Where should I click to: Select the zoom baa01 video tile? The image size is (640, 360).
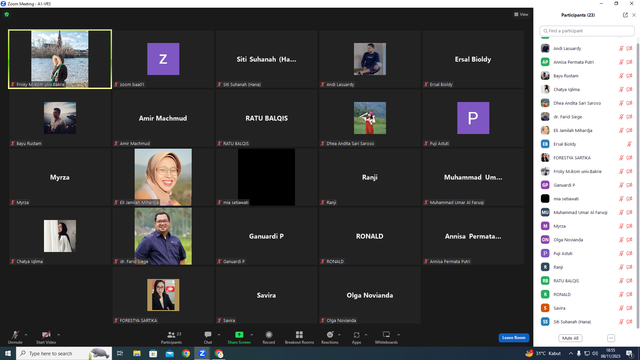tap(163, 59)
